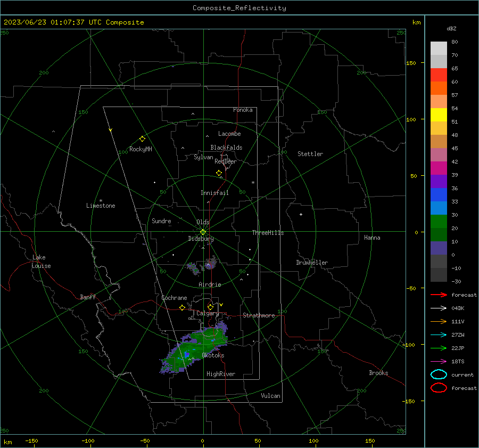Click the Lacombe town label
This screenshot has height=448, width=479.
coord(229,134)
